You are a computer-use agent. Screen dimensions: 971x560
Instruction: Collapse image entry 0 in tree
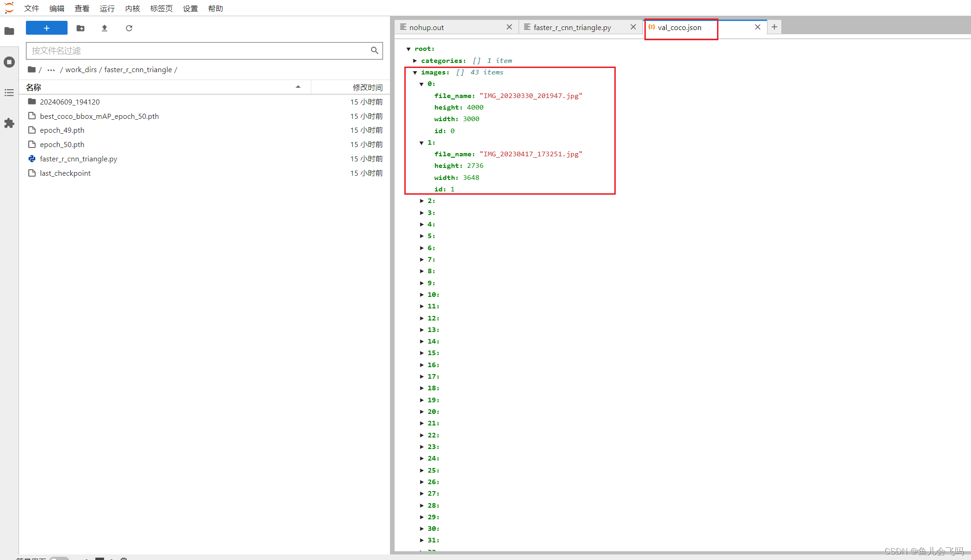[x=421, y=84]
